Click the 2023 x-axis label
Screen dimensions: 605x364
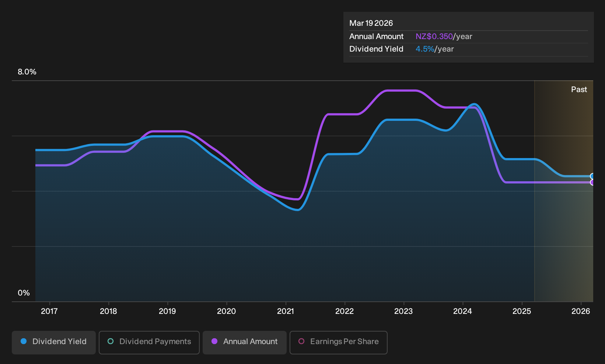click(403, 311)
